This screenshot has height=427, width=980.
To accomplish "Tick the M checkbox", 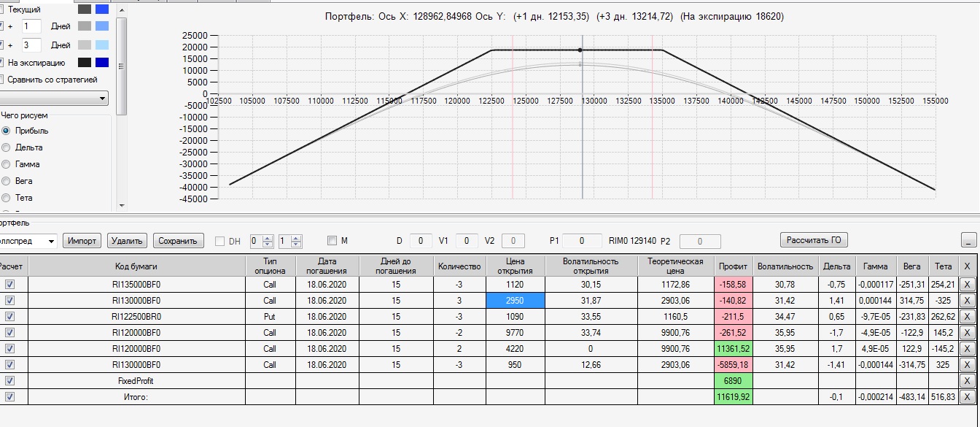I will pos(332,240).
